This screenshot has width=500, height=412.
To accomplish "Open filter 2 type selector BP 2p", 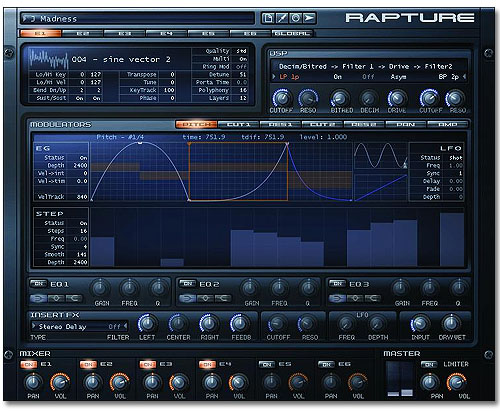I will [x=448, y=77].
